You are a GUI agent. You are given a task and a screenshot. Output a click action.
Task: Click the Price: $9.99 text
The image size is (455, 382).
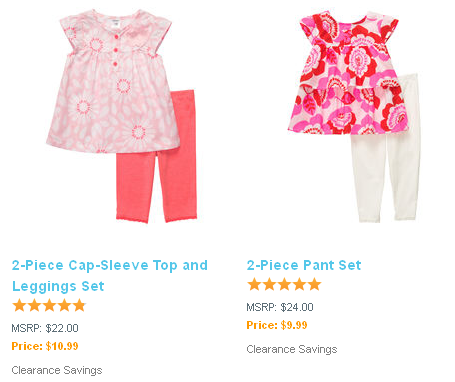(277, 325)
